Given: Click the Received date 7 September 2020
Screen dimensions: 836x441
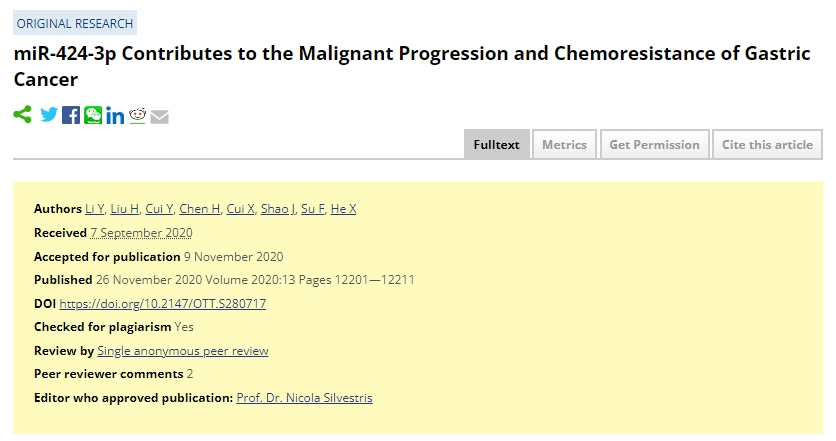Looking at the screenshot, I should [141, 233].
